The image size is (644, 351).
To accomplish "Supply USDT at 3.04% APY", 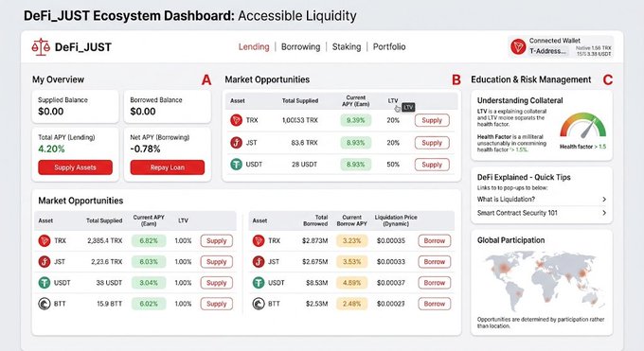I will tap(217, 283).
